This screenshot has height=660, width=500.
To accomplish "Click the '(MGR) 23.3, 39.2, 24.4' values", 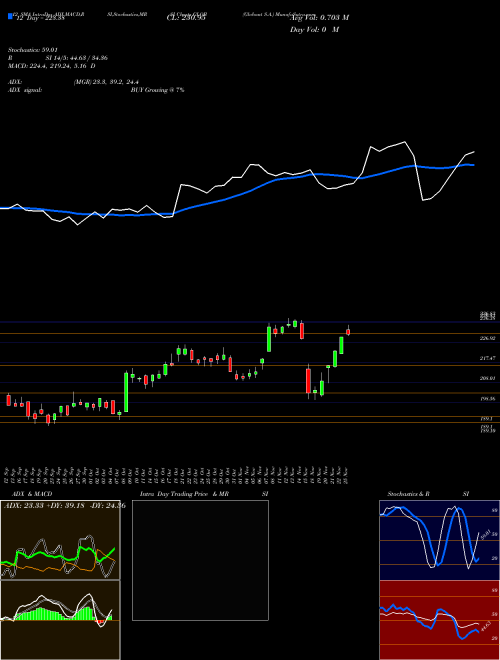I will pos(106,82).
